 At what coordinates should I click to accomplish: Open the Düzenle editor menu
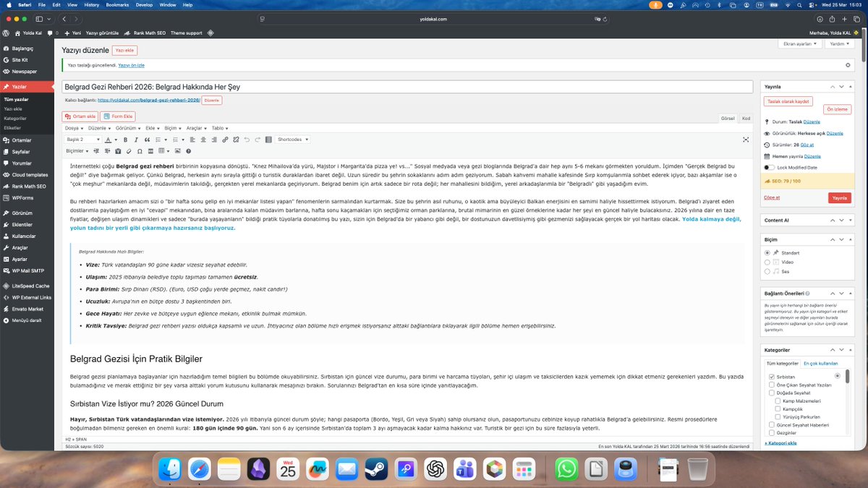(100, 128)
